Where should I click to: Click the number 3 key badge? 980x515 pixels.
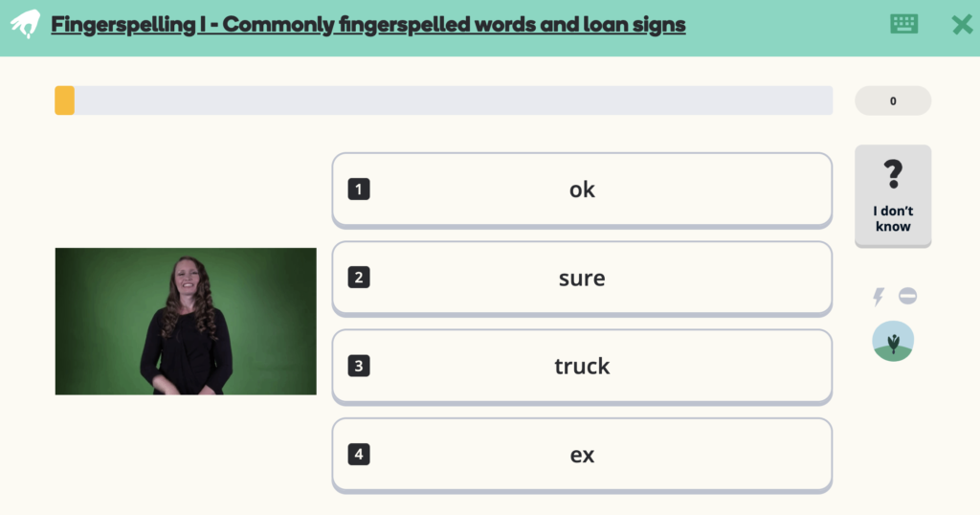359,367
